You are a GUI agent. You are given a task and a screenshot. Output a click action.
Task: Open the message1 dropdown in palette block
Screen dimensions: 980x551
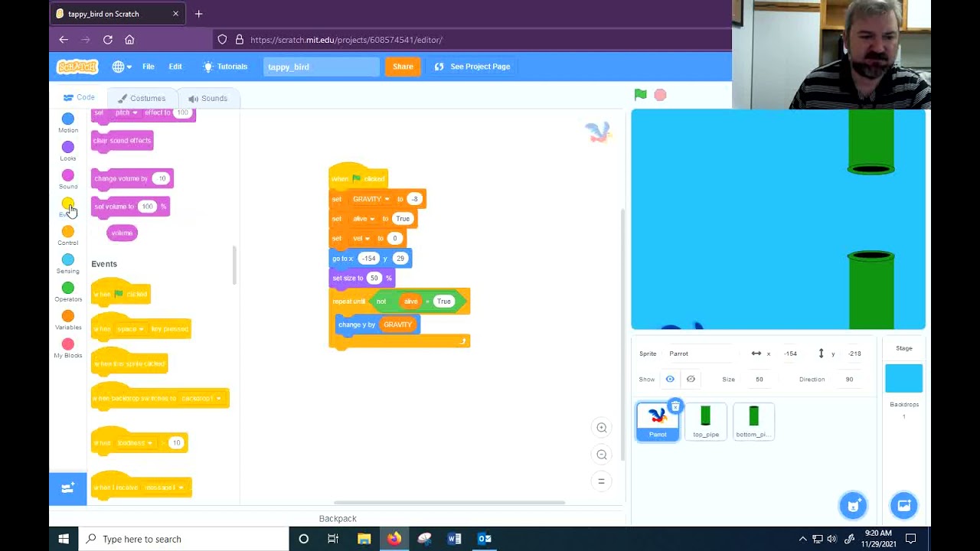click(164, 487)
